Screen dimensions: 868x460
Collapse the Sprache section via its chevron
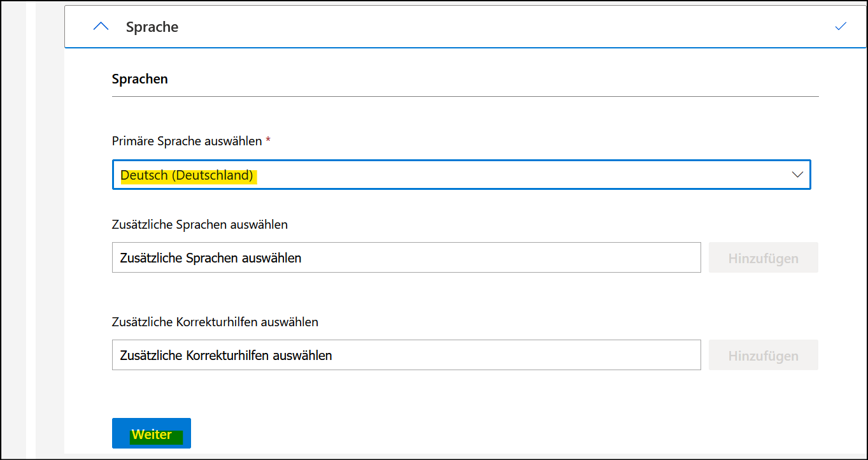tap(101, 26)
